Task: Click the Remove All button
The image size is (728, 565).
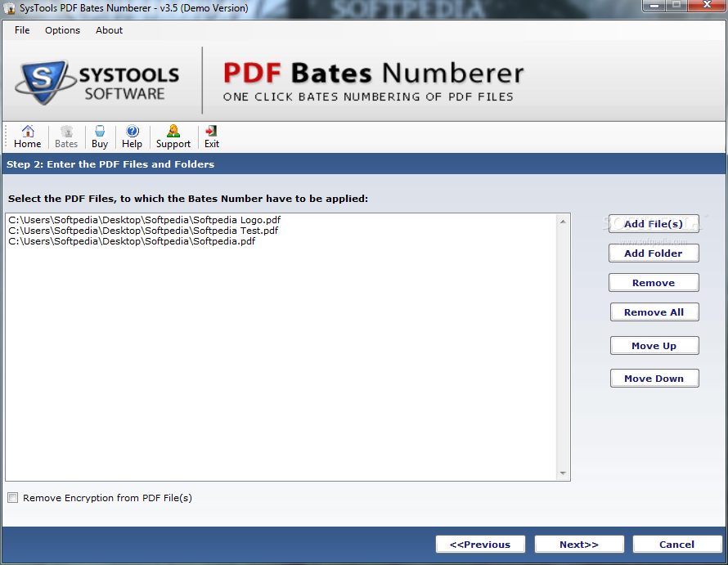Action: tap(654, 312)
